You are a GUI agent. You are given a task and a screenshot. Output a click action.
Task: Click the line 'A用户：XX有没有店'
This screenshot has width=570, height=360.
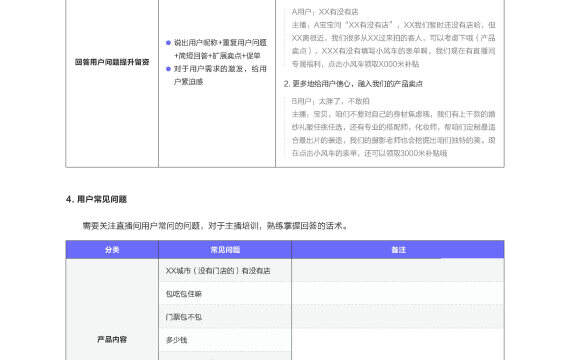pyautogui.click(x=325, y=12)
